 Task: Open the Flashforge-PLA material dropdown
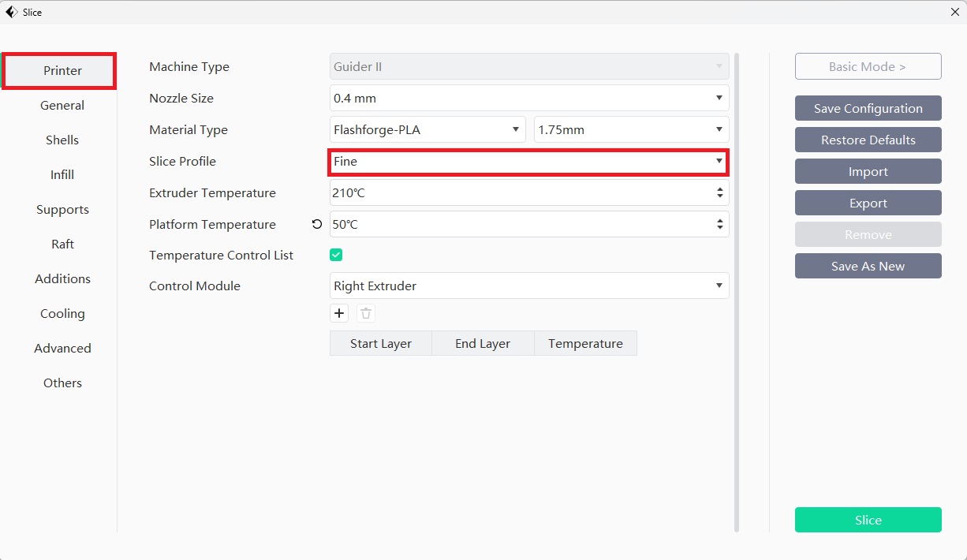point(427,129)
